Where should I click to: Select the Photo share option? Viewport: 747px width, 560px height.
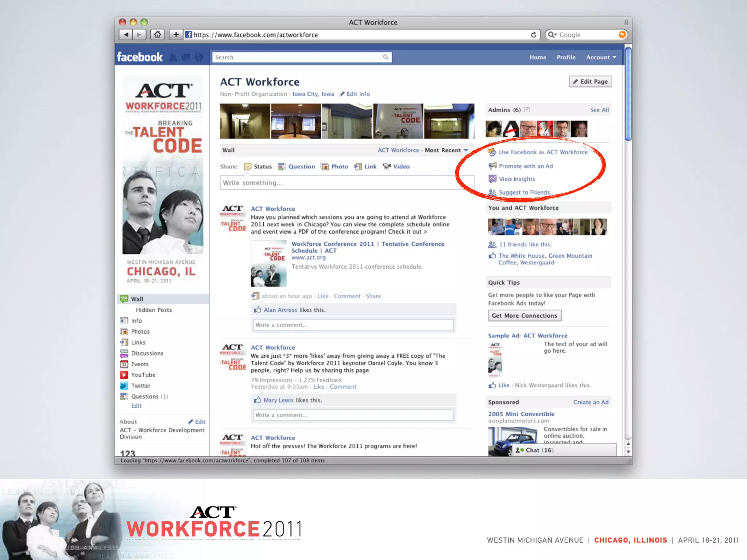click(334, 167)
